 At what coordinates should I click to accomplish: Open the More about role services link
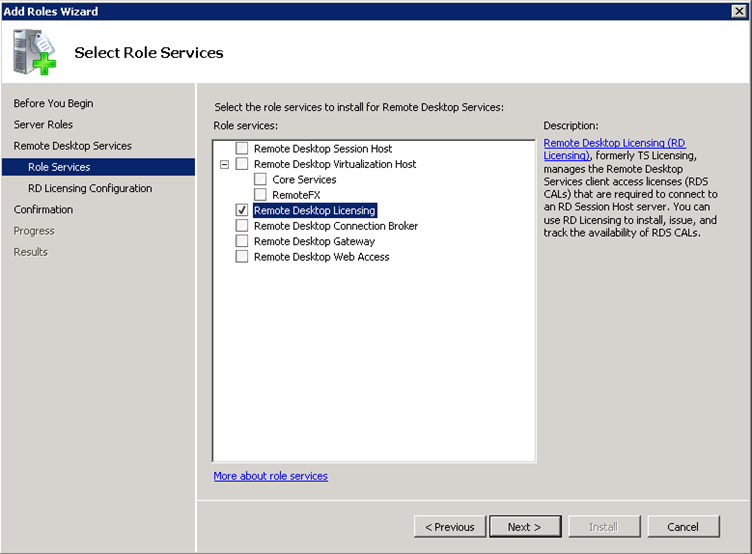pyautogui.click(x=270, y=476)
